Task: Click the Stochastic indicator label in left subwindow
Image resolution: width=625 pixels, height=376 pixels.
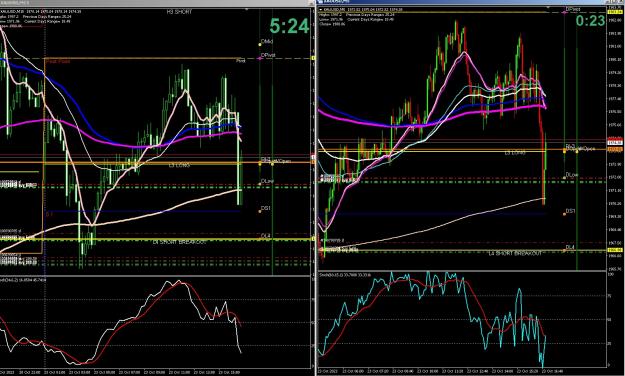Action: [x=23, y=280]
